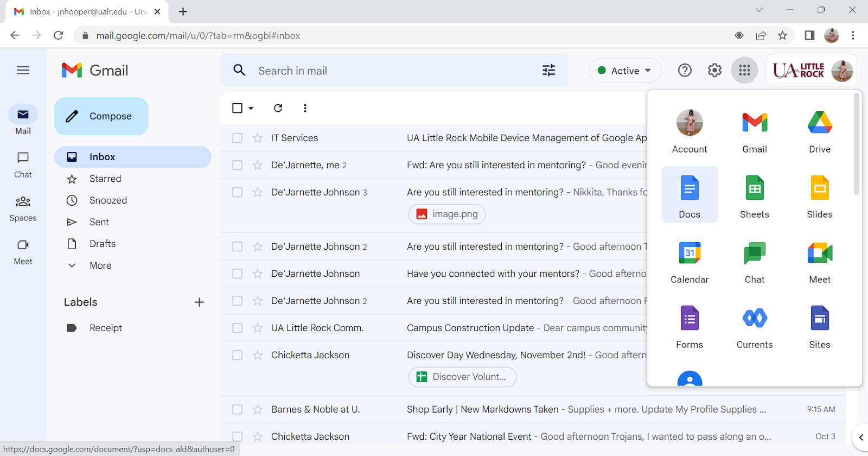
Task: Open the Support help icon
Action: click(685, 70)
